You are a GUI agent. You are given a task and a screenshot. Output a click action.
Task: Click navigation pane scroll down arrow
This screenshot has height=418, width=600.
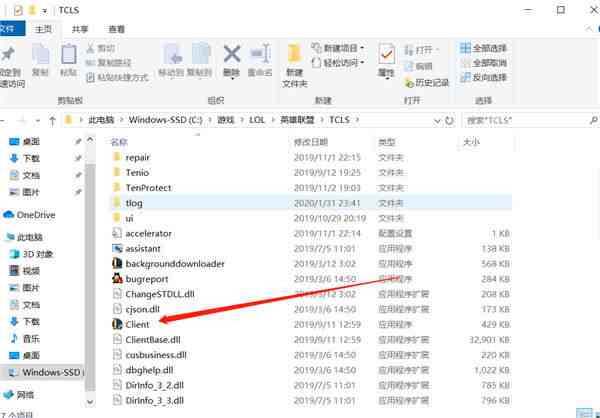pyautogui.click(x=90, y=402)
